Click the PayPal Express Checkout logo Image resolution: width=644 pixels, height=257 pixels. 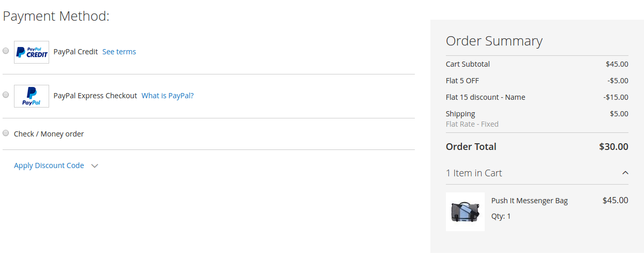click(32, 96)
